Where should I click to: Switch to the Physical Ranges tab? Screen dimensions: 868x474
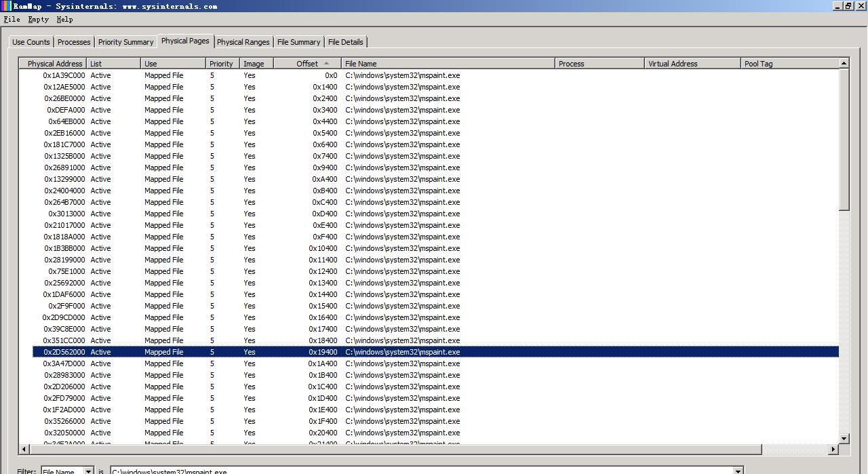tap(243, 42)
